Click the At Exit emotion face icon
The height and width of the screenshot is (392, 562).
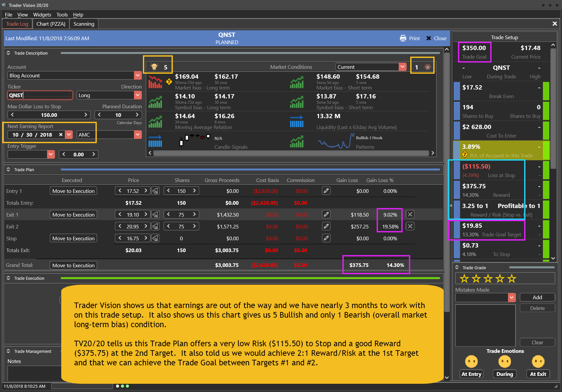tap(538, 361)
